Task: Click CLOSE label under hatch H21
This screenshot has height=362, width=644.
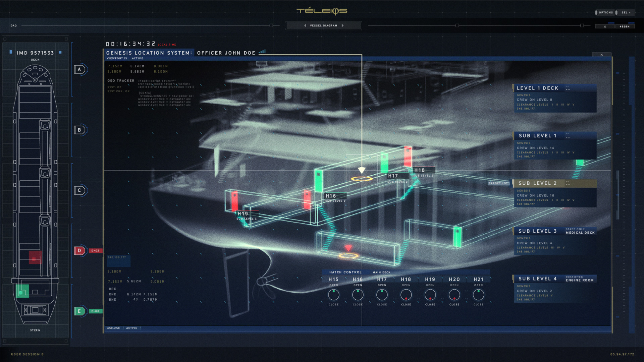Action: (479, 305)
